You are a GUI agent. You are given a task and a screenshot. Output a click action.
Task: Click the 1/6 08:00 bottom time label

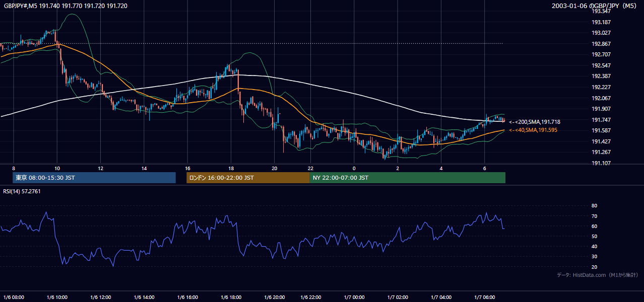(14, 297)
